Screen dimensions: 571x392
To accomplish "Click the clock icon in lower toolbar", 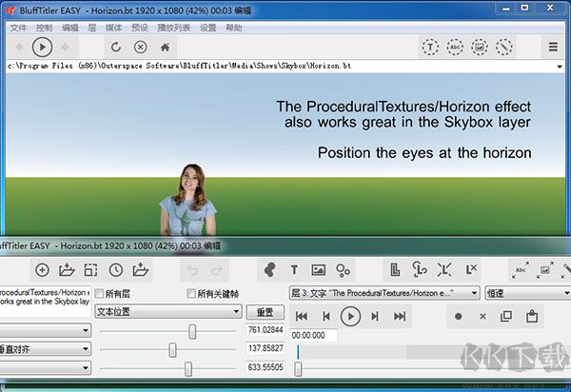I will (115, 270).
